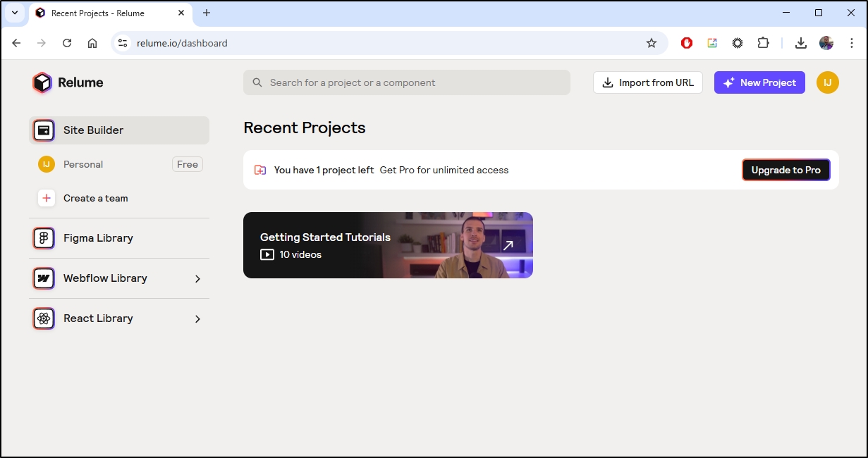868x458 pixels.
Task: Click Upgrade to Pro button
Action: pos(786,170)
